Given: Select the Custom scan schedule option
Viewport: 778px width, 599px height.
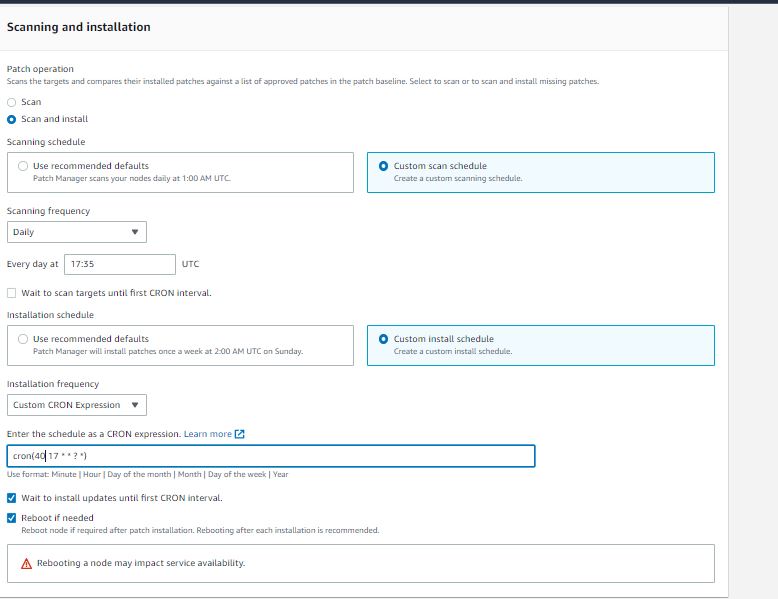Looking at the screenshot, I should [x=541, y=172].
